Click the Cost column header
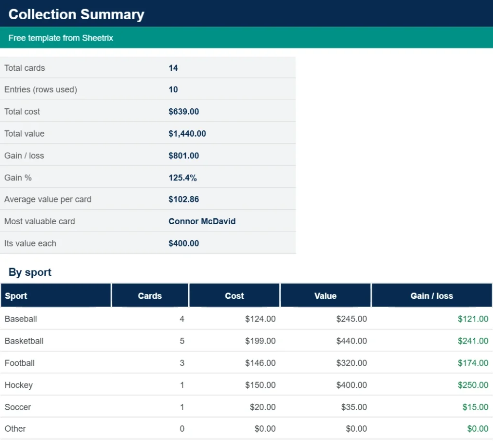 pyautogui.click(x=234, y=295)
